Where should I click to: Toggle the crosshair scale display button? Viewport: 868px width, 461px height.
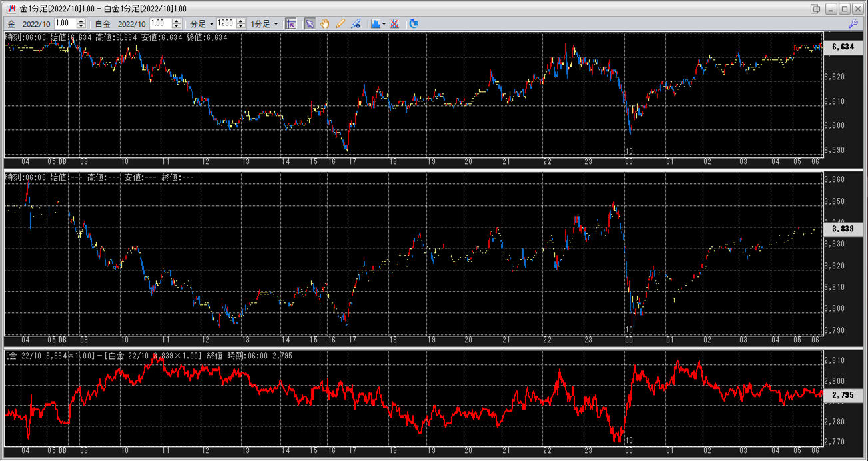(291, 23)
